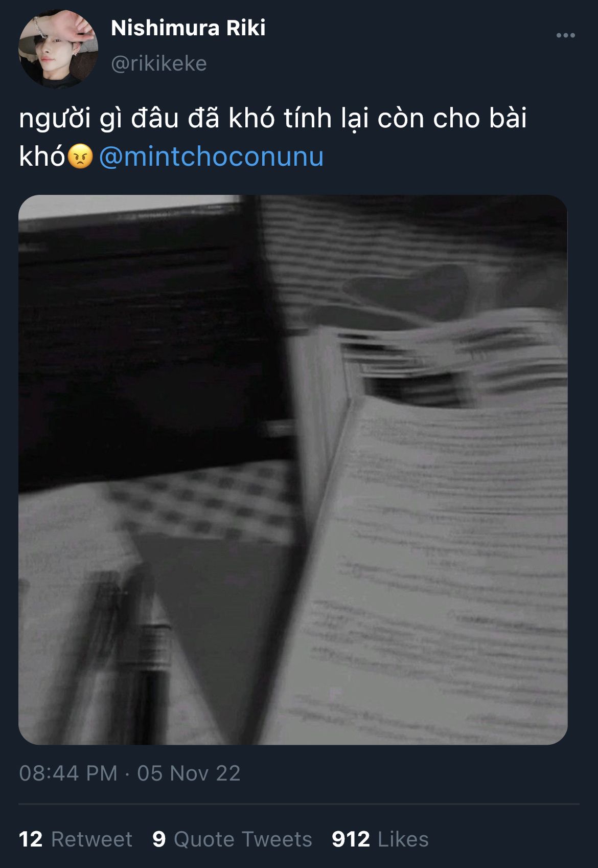
Task: Open the @mintchoconunu mention link
Action: coord(211,157)
